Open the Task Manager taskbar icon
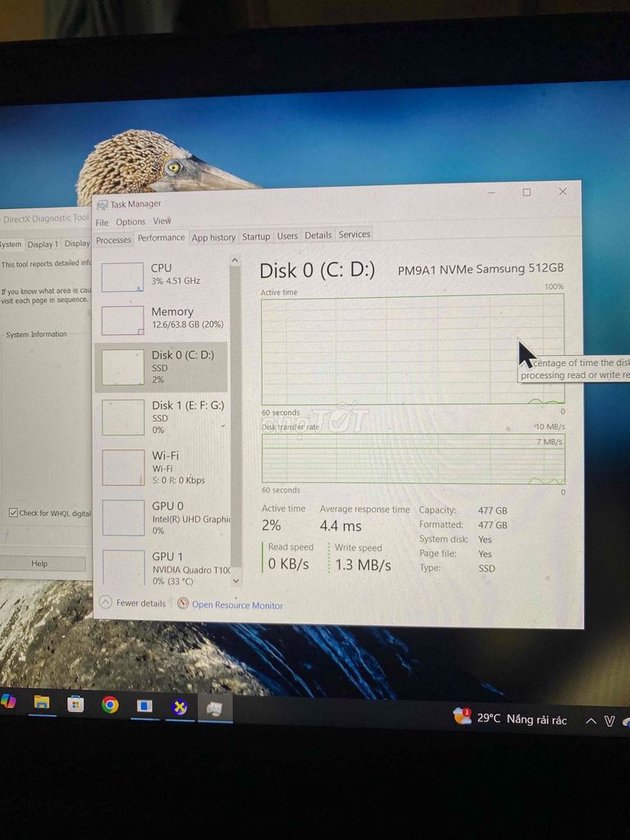Viewport: 630px width, 840px height. (x=215, y=708)
